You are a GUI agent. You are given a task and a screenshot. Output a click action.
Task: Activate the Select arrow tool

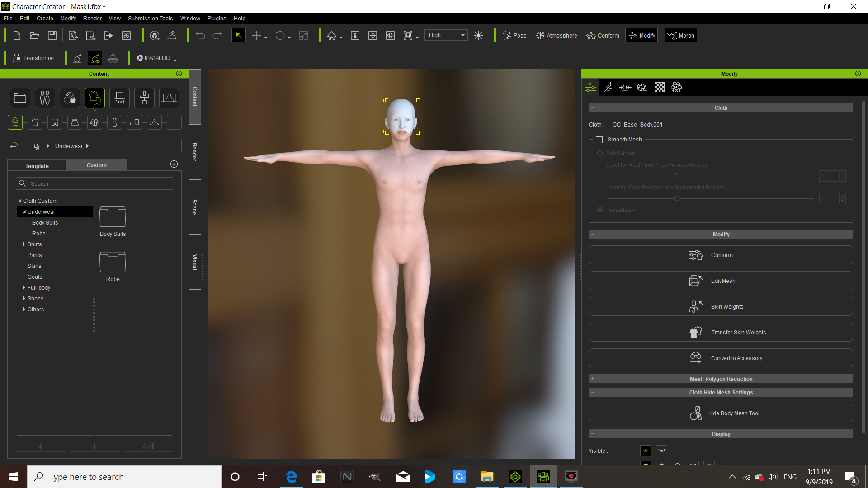click(238, 36)
